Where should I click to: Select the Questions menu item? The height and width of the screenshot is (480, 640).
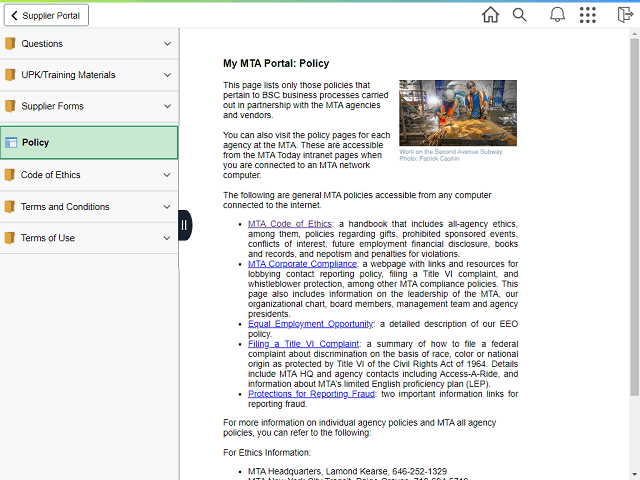point(89,44)
